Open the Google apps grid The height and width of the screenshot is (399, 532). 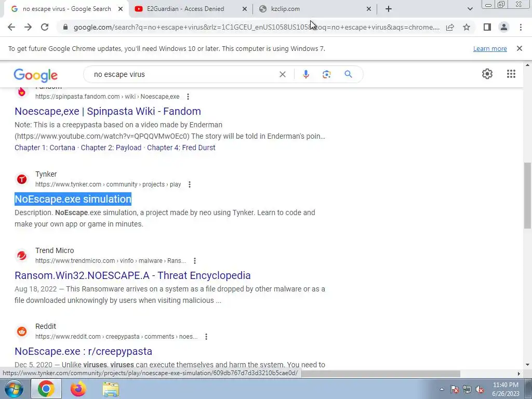[511, 74]
